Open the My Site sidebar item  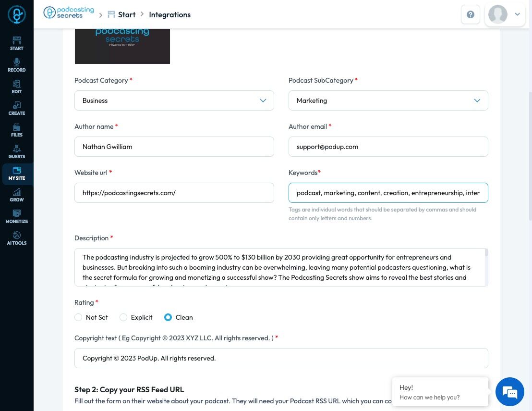(17, 173)
